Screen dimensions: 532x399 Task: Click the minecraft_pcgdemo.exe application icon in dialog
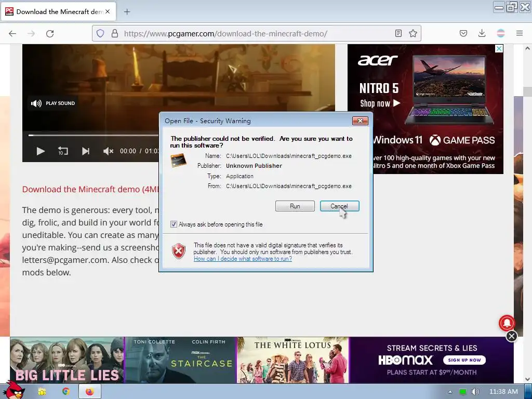point(179,160)
